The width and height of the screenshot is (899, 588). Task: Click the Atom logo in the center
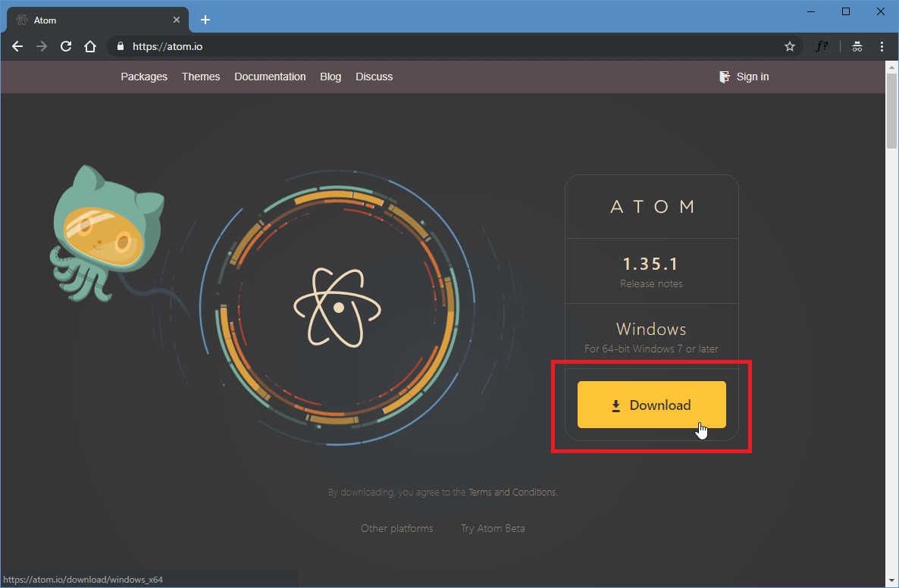click(x=337, y=306)
